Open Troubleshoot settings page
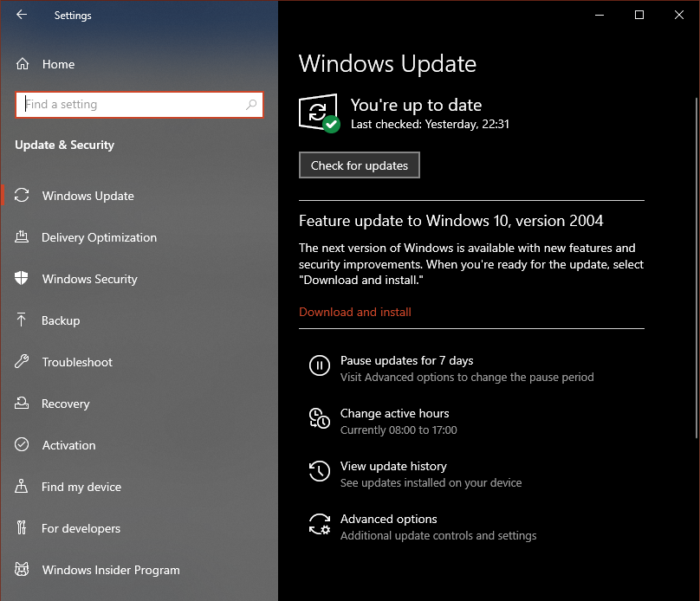 [77, 362]
